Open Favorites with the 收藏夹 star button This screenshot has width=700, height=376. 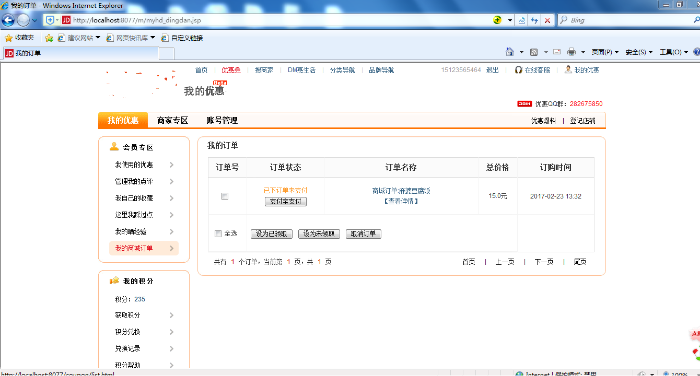tap(19, 38)
